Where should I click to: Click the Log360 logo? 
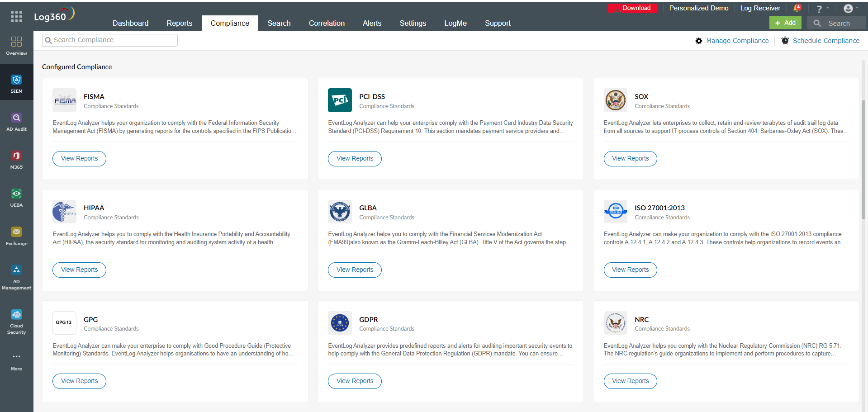click(x=54, y=15)
